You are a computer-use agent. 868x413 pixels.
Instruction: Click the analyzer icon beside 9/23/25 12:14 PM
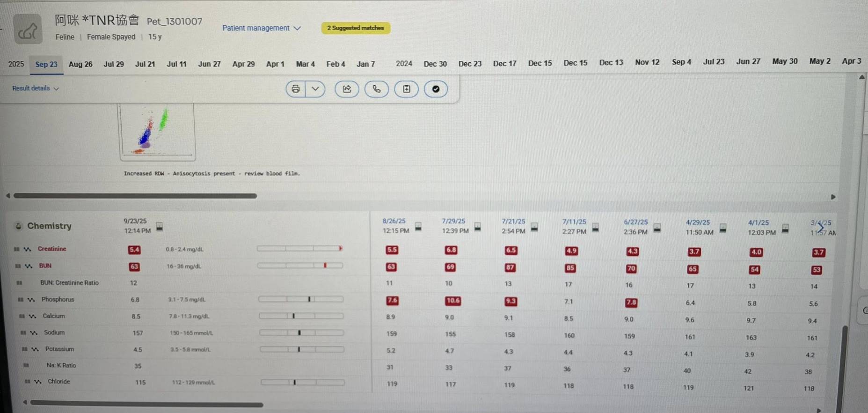tap(160, 227)
